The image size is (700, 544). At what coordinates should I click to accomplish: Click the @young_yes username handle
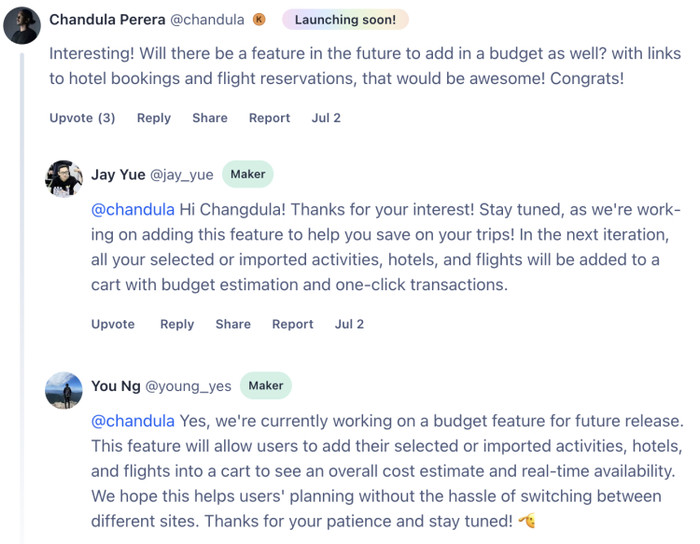188,386
